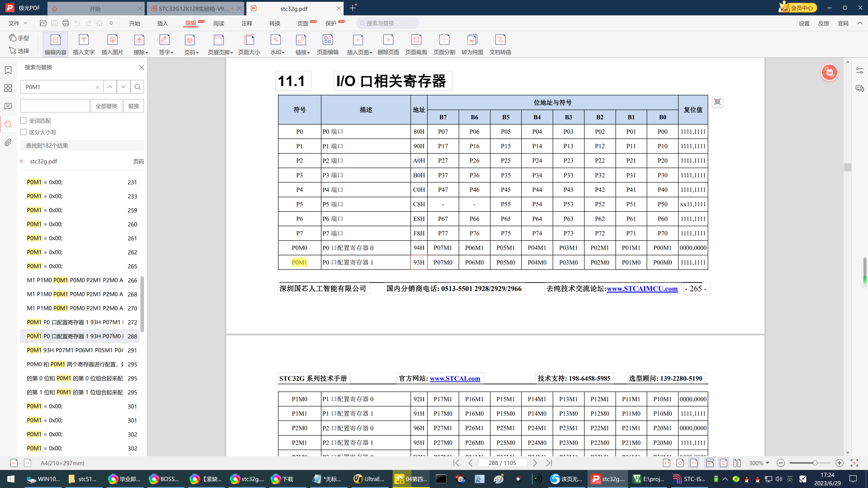Image resolution: width=868 pixels, height=488 pixels.
Task: Open the Windows Start menu
Action: (x=11, y=479)
